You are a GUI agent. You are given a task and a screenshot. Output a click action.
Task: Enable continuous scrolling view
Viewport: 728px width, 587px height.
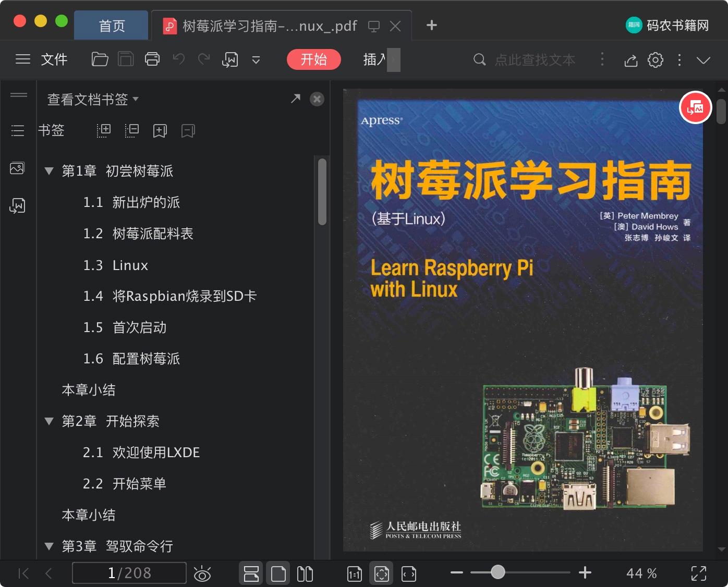pyautogui.click(x=251, y=573)
